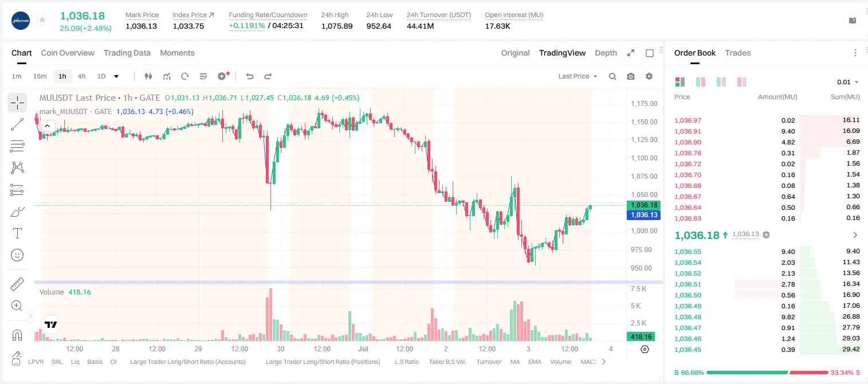Select the ruler measure tool
This screenshot has height=384, width=868.
pyautogui.click(x=17, y=284)
